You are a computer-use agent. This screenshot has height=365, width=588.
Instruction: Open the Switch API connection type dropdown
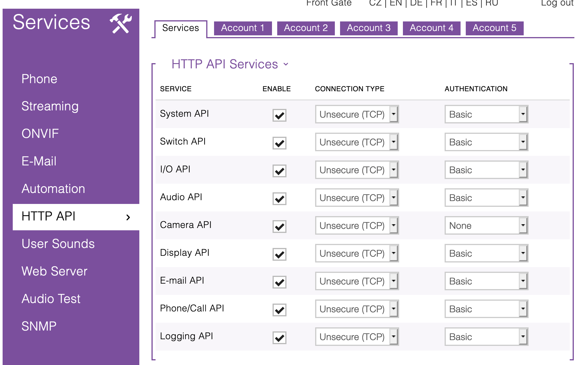(x=357, y=142)
